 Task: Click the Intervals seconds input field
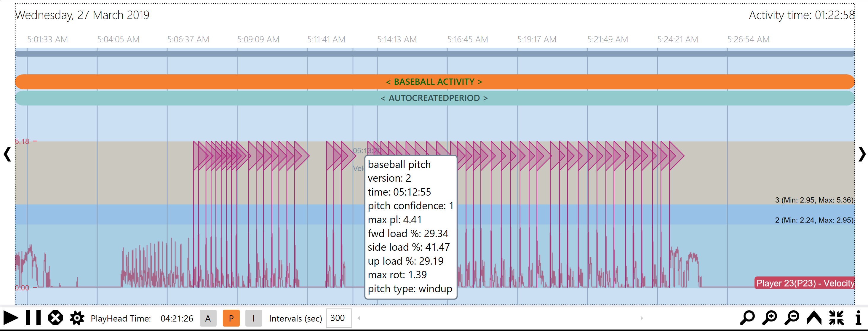pyautogui.click(x=338, y=318)
